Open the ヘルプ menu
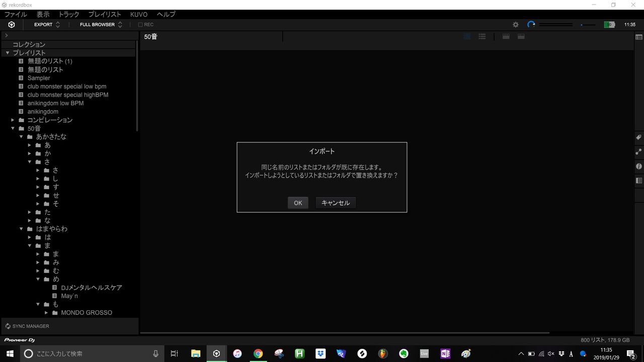This screenshot has height=362, width=644. (166, 15)
